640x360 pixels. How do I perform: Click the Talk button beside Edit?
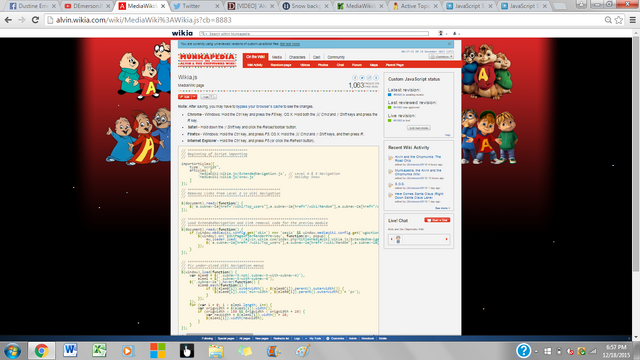(x=208, y=97)
